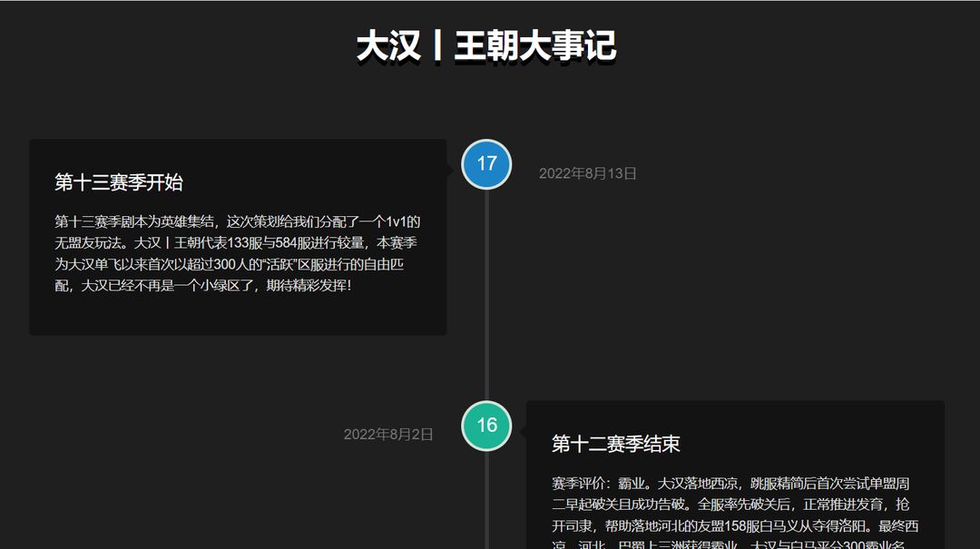The width and height of the screenshot is (980, 549).
Task: Click the line 配，大汉已经不再是一个小绿区了
Action: [x=203, y=285]
